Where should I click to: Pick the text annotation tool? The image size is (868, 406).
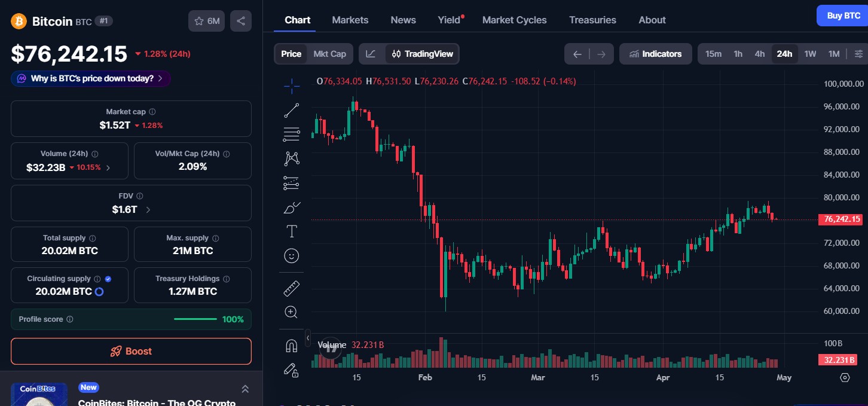click(x=291, y=230)
